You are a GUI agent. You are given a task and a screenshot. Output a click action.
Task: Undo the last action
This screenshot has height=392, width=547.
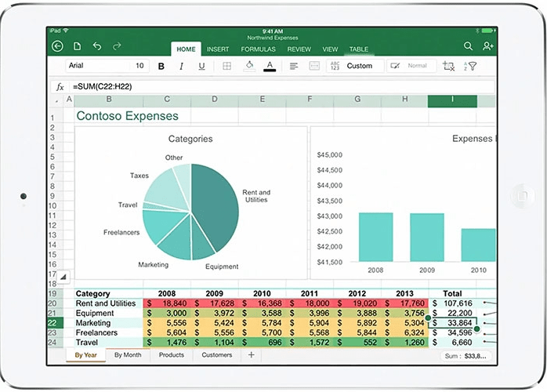pyautogui.click(x=97, y=47)
